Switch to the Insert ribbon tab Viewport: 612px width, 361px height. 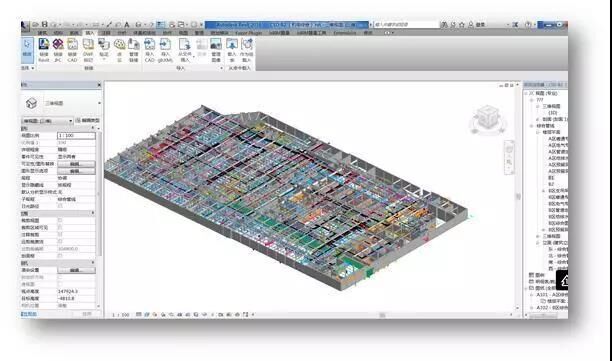pos(90,33)
